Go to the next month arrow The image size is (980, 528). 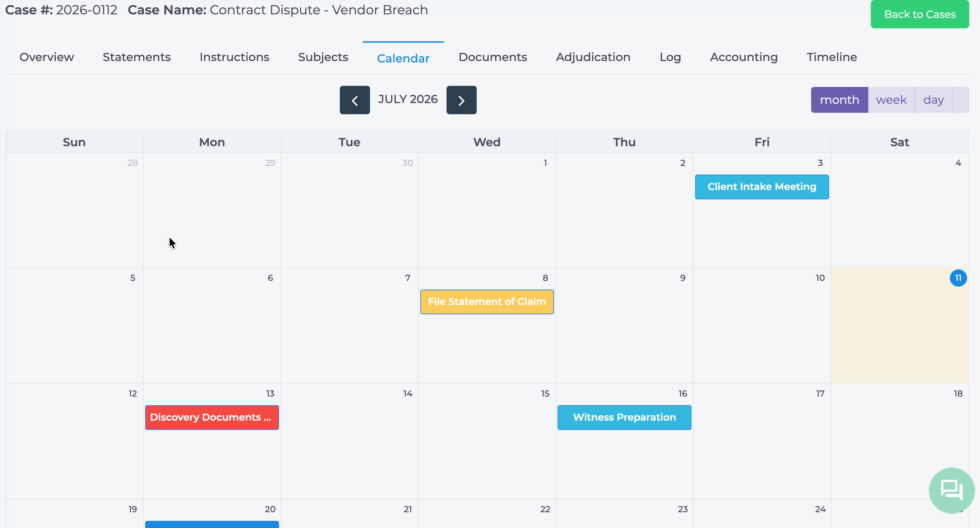click(461, 100)
